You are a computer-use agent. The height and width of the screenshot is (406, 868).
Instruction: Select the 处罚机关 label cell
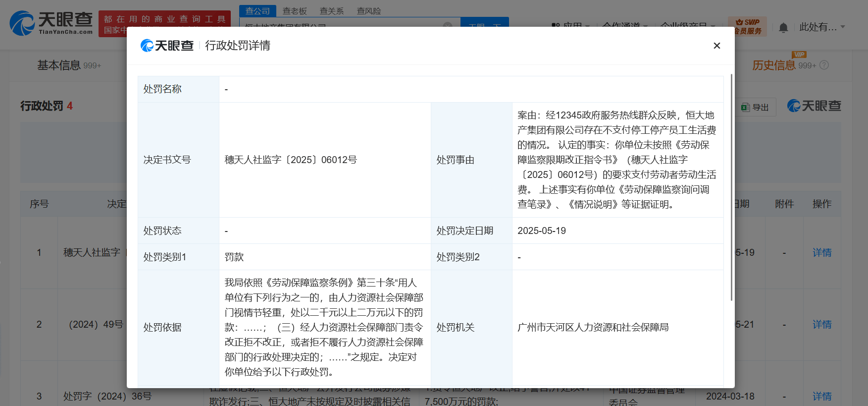point(471,327)
